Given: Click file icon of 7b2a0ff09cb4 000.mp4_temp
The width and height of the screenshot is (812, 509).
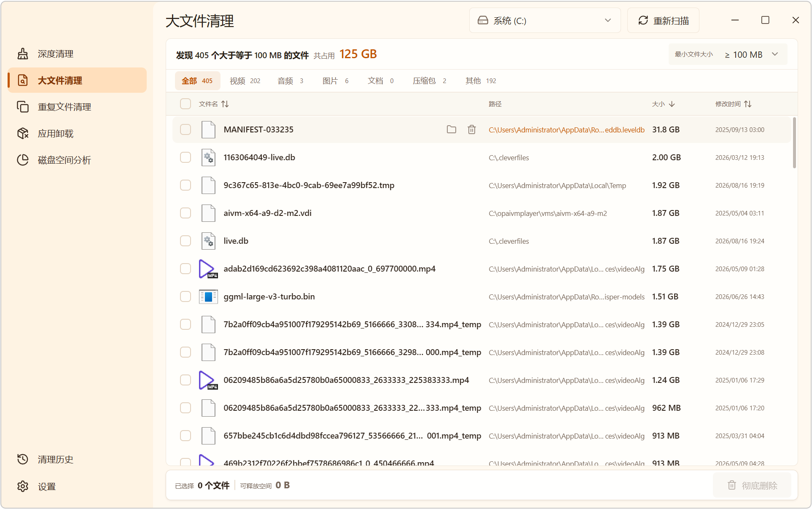Looking at the screenshot, I should [208, 352].
